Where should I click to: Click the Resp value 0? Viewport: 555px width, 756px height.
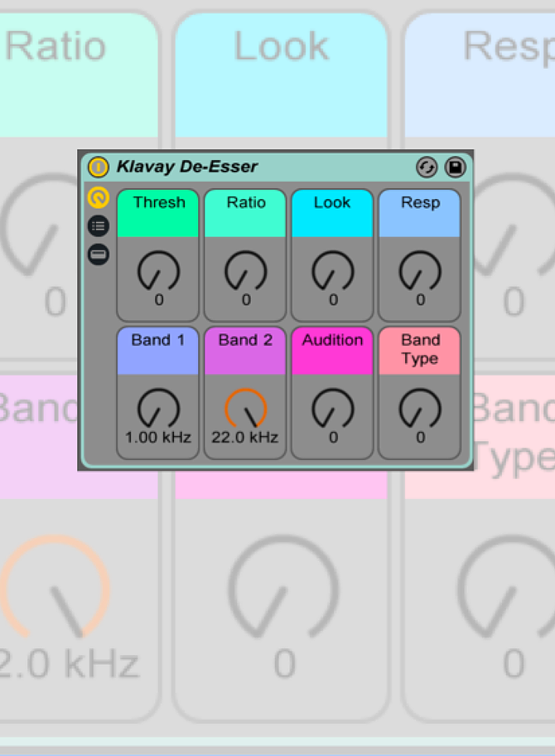click(421, 300)
